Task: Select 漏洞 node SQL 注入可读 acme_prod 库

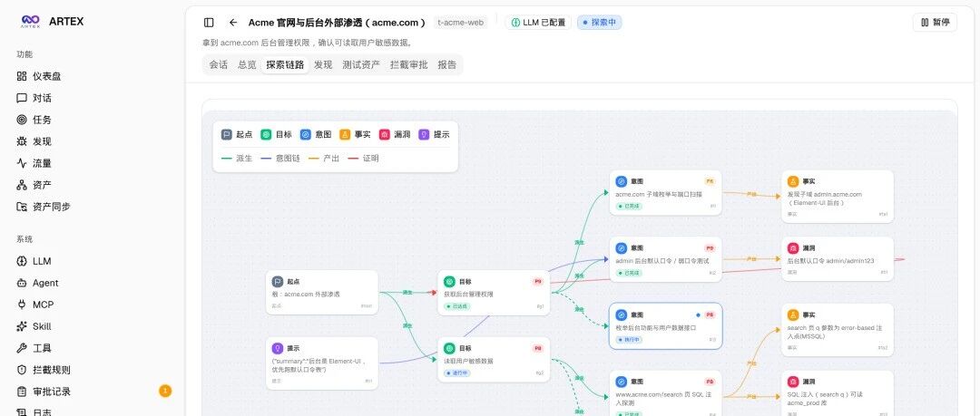Action: coord(838,393)
